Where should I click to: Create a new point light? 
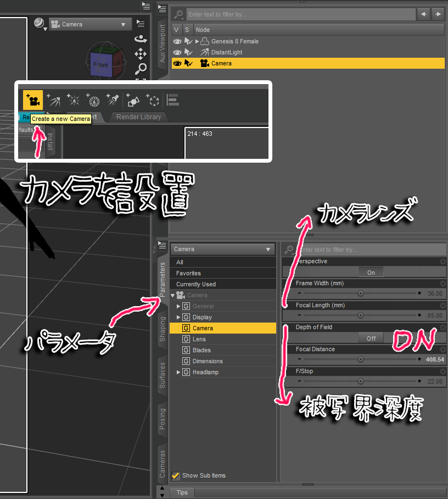tap(73, 100)
